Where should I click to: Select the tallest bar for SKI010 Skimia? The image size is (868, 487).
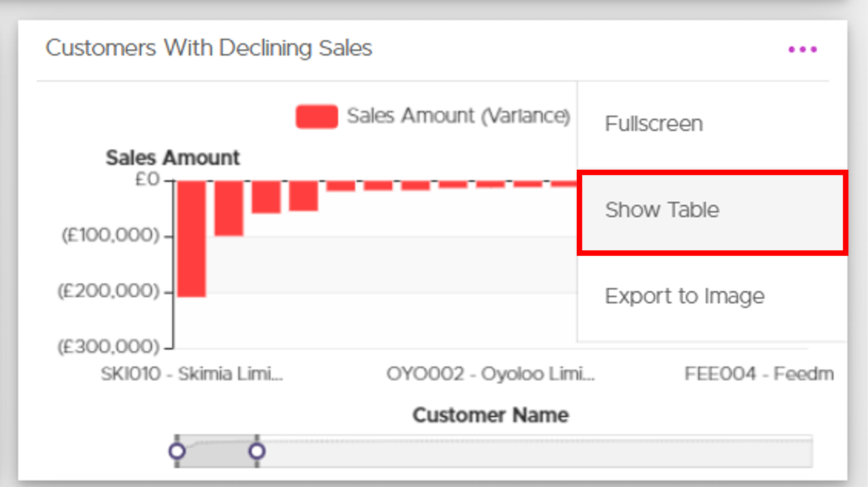(x=191, y=239)
